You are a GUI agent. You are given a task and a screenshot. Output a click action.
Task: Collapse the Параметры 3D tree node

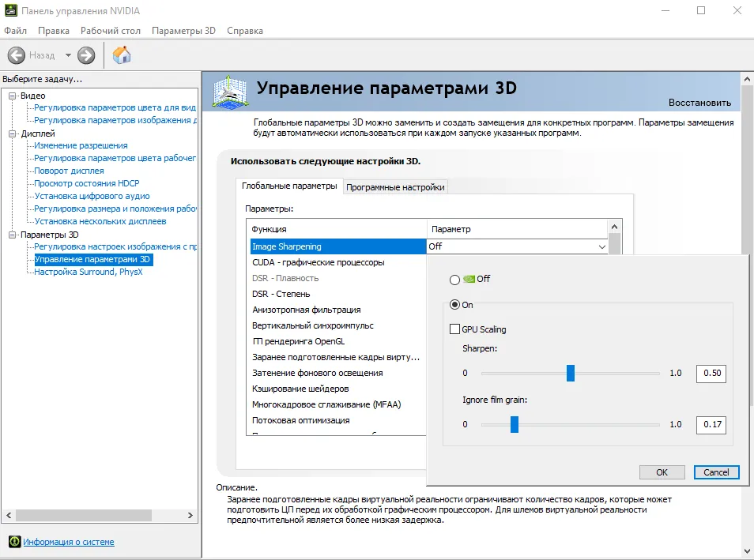(x=12, y=235)
